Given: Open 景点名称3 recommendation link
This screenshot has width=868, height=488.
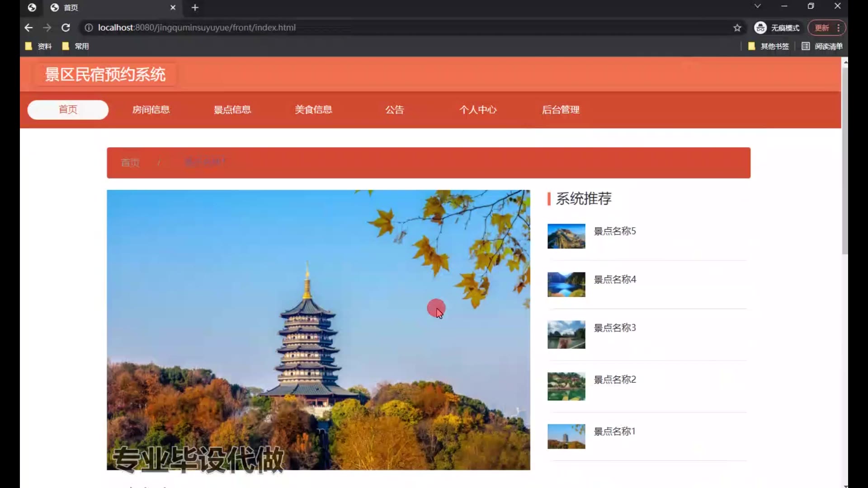Looking at the screenshot, I should tap(614, 328).
